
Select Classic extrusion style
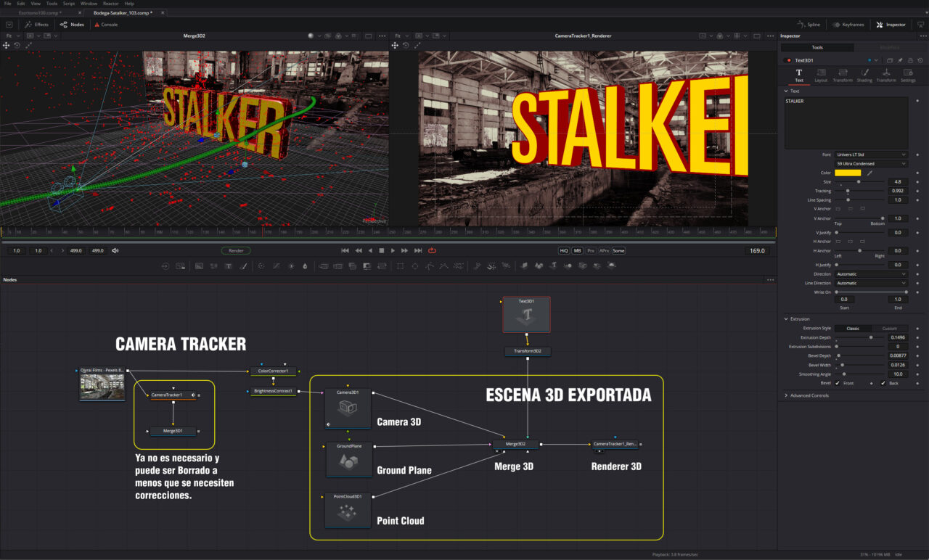click(853, 329)
